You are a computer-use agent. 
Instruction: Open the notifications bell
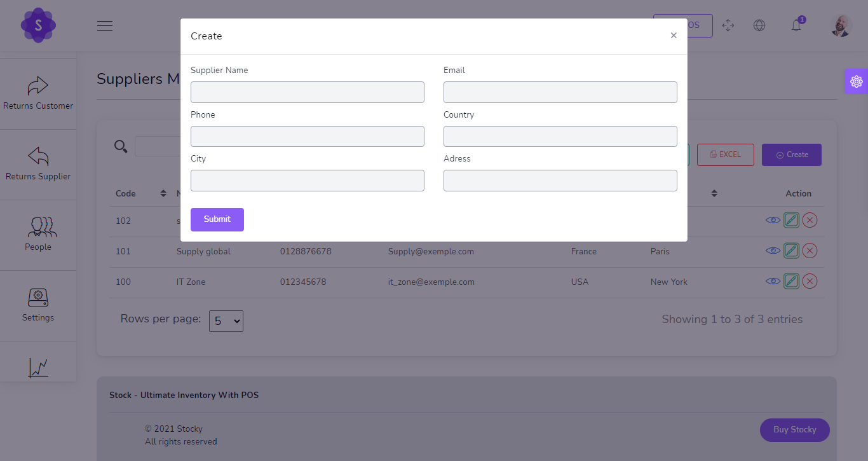pyautogui.click(x=796, y=25)
